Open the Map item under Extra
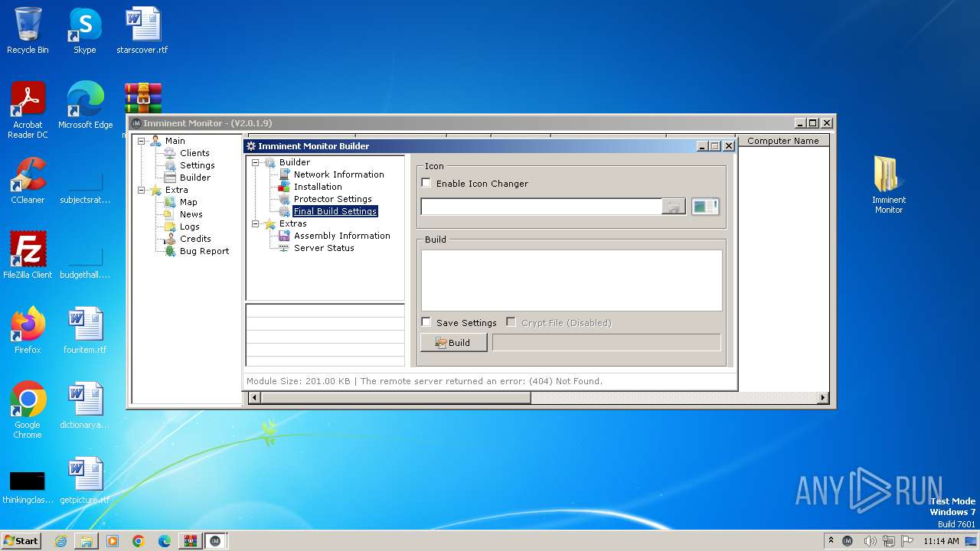Viewport: 980px width, 551px height. click(x=188, y=202)
